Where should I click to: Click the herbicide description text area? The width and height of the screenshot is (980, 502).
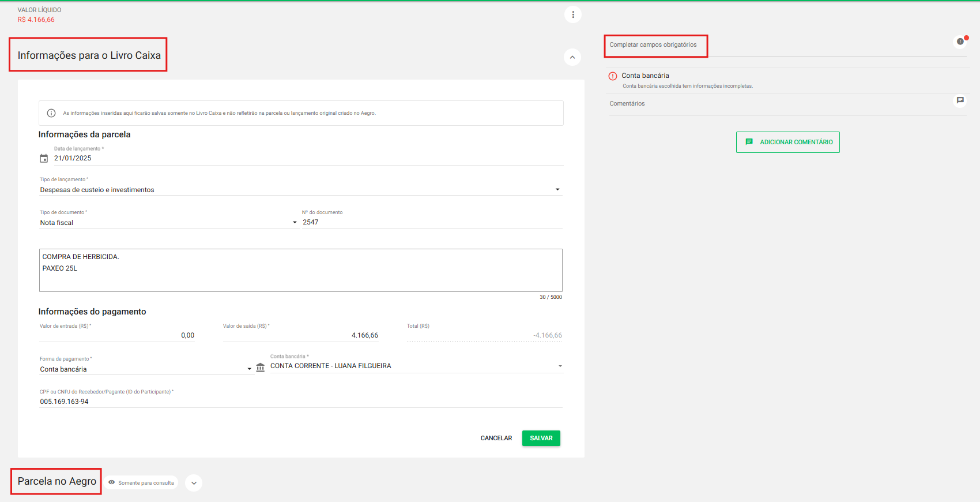300,270
